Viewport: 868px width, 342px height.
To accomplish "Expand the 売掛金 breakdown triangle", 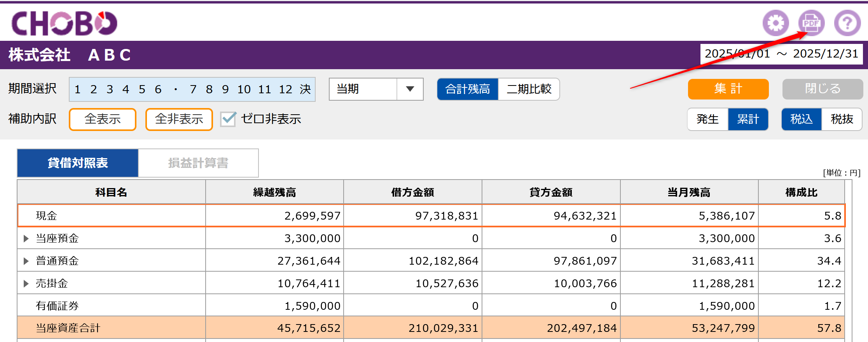I will coord(26,283).
